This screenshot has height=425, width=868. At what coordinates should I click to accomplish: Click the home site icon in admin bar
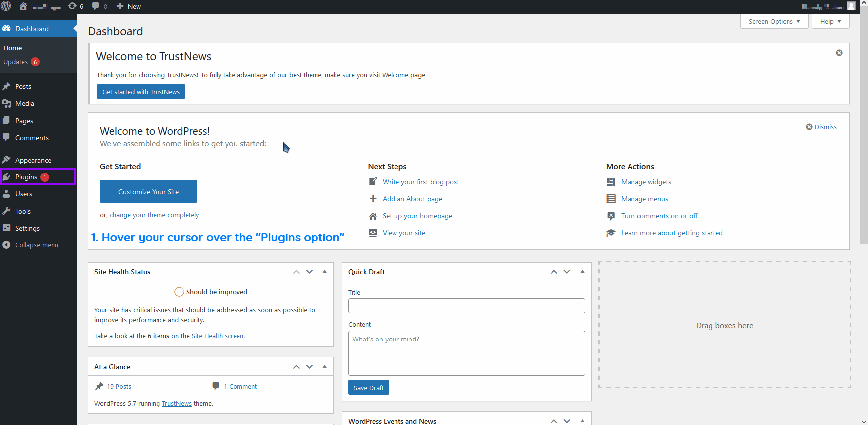[23, 6]
